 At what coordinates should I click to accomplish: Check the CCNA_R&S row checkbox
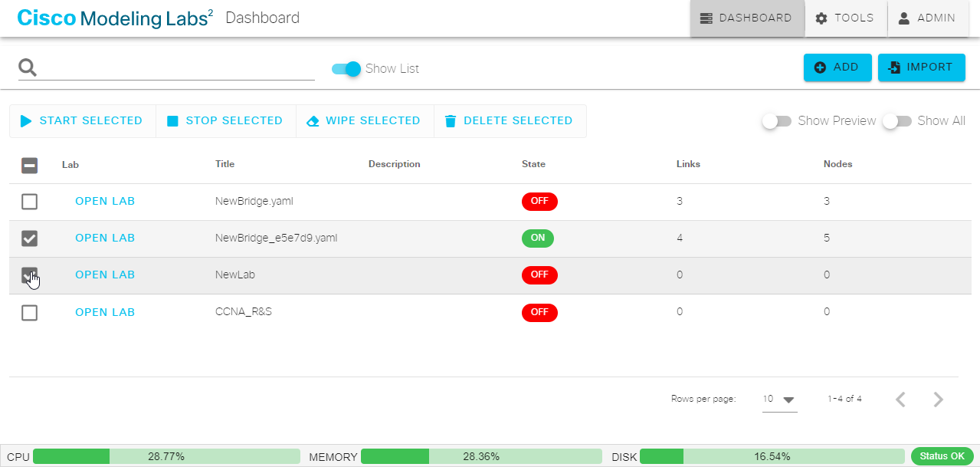[29, 312]
